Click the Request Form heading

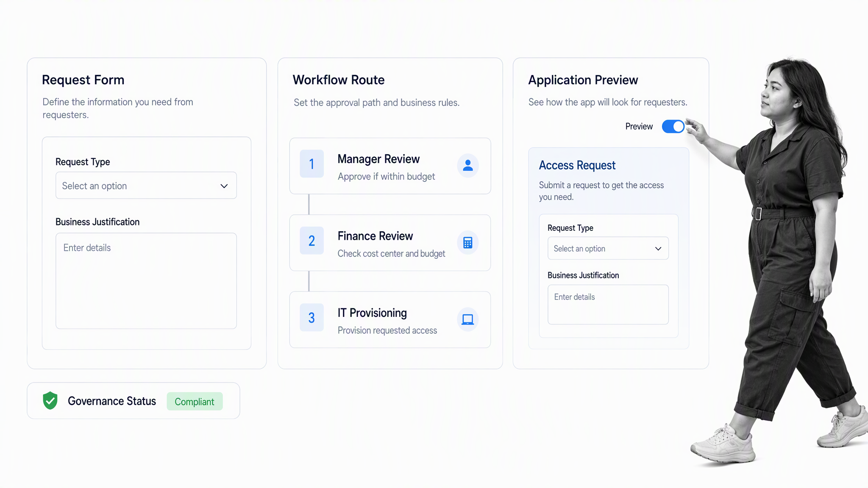click(83, 80)
